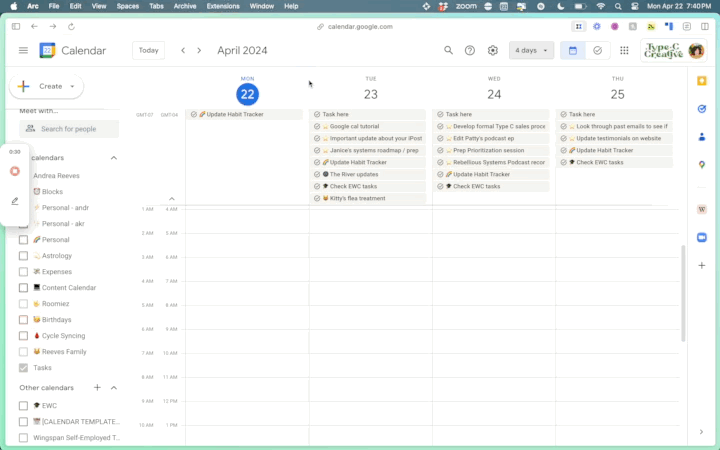This screenshot has height=450, width=720.
Task: Toggle the main menu hamburger icon
Action: click(x=23, y=50)
